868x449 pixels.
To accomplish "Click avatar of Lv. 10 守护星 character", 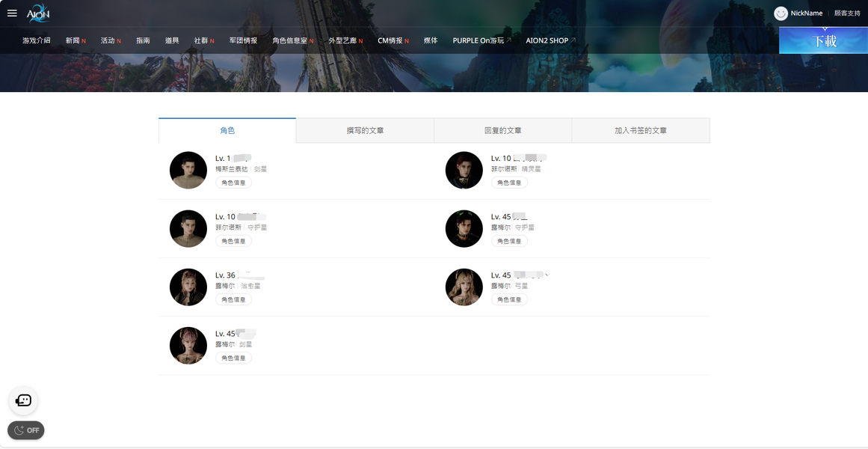I will [188, 228].
